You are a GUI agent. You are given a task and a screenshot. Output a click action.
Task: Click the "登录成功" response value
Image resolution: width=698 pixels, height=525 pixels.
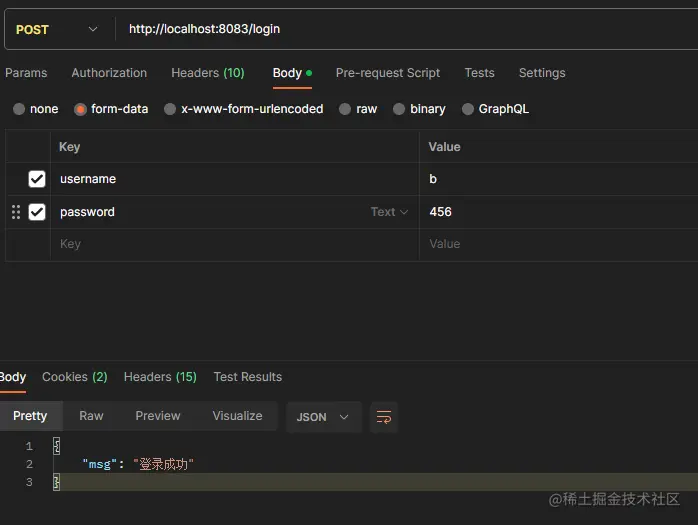(163, 464)
